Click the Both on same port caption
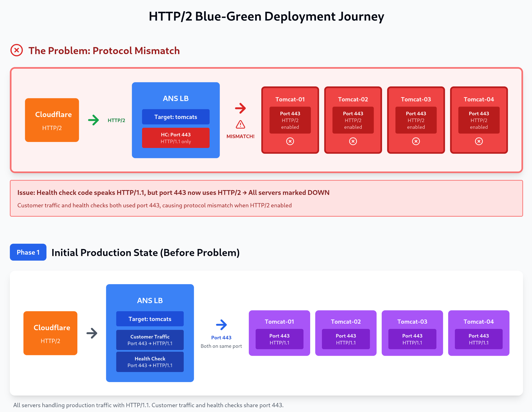532x412 pixels. pyautogui.click(x=221, y=346)
